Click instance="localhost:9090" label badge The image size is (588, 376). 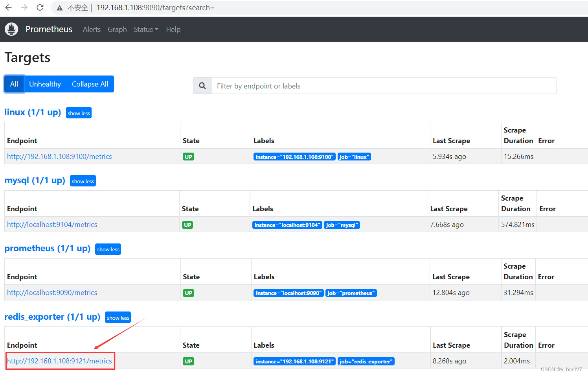[x=288, y=293]
